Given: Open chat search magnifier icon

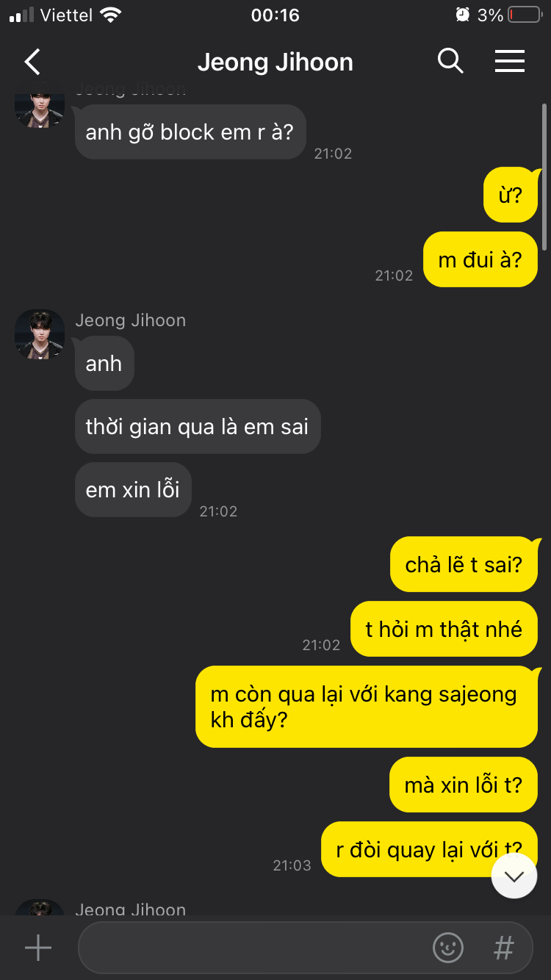Looking at the screenshot, I should 450,61.
